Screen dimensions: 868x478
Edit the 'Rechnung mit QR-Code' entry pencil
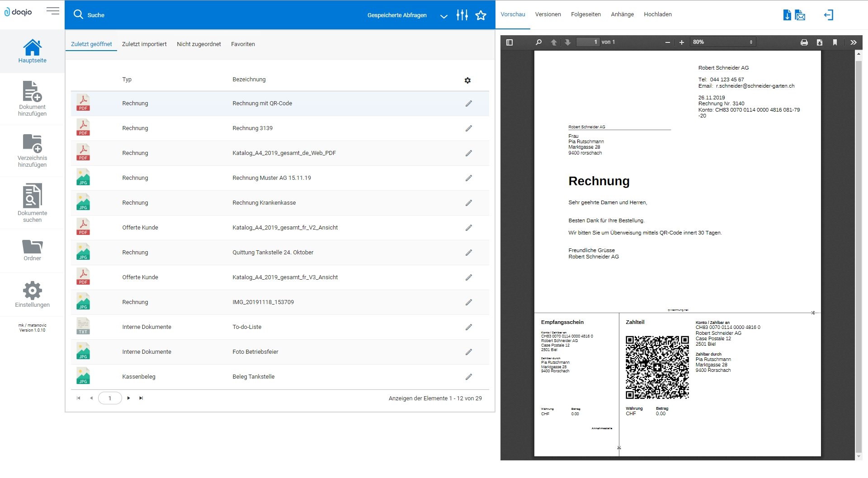tap(469, 103)
